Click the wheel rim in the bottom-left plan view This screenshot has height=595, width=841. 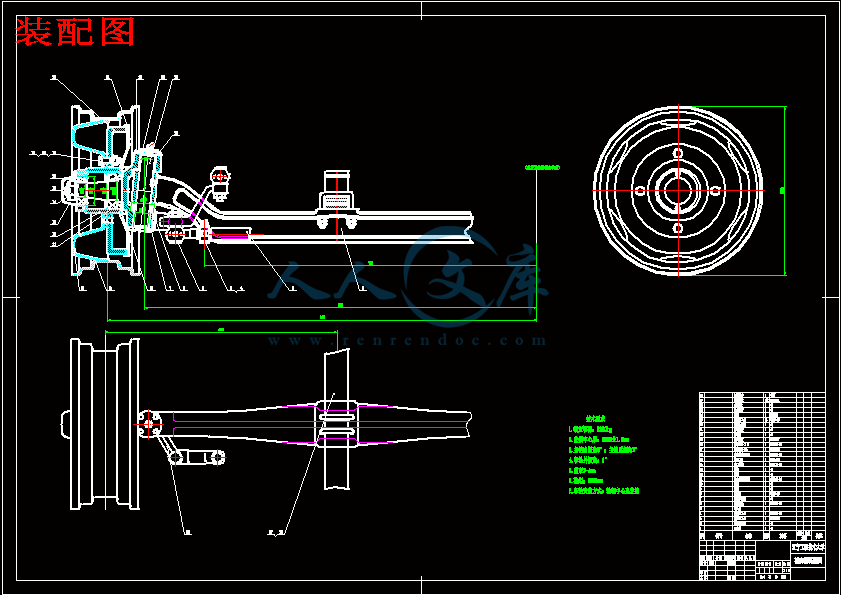coord(105,424)
